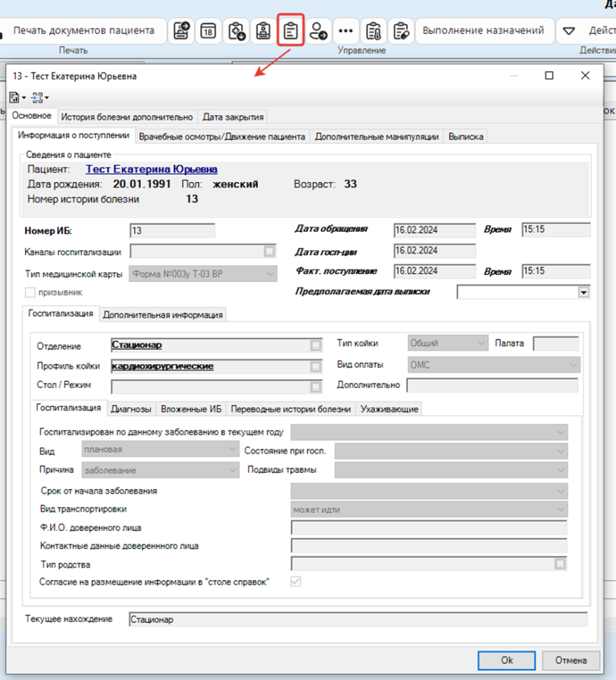Open the ellipsis picker for Каналы госпитализации

pyautogui.click(x=270, y=251)
